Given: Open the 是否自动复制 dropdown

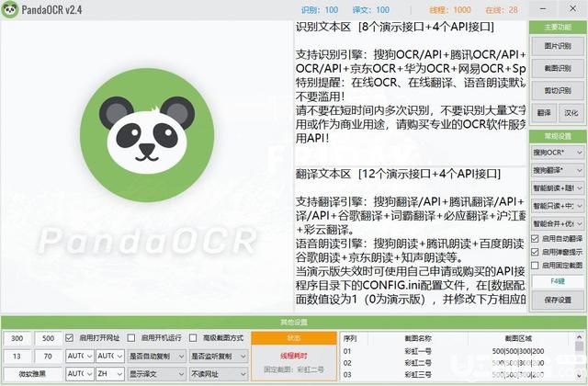Looking at the screenshot, I should [x=156, y=356].
